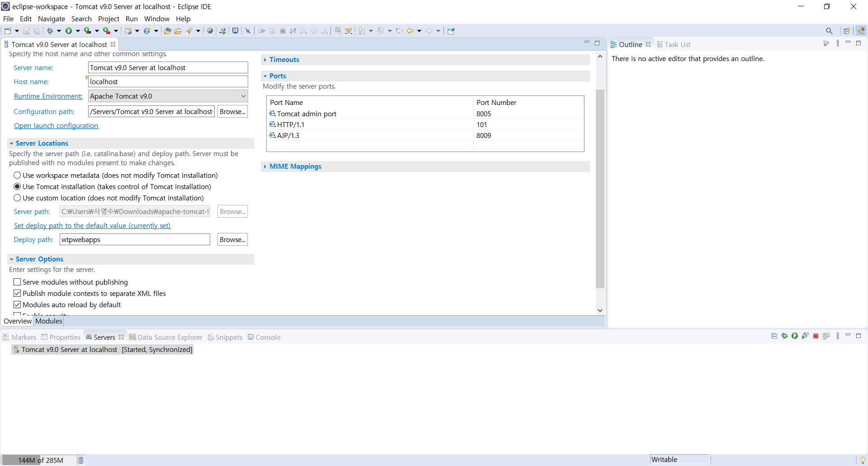The width and height of the screenshot is (868, 466).
Task: Click the Save toolbar icon
Action: coord(26,31)
